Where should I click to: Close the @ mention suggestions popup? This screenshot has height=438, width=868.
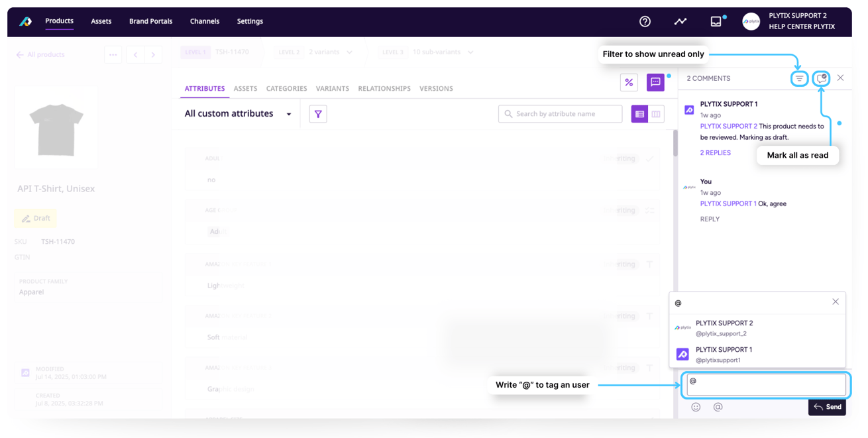(x=836, y=301)
